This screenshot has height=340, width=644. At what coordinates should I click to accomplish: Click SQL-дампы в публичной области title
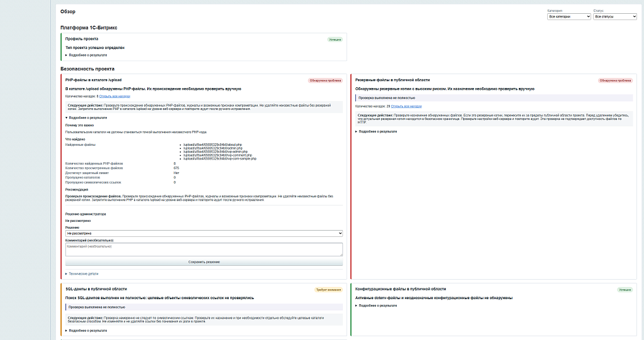96,289
